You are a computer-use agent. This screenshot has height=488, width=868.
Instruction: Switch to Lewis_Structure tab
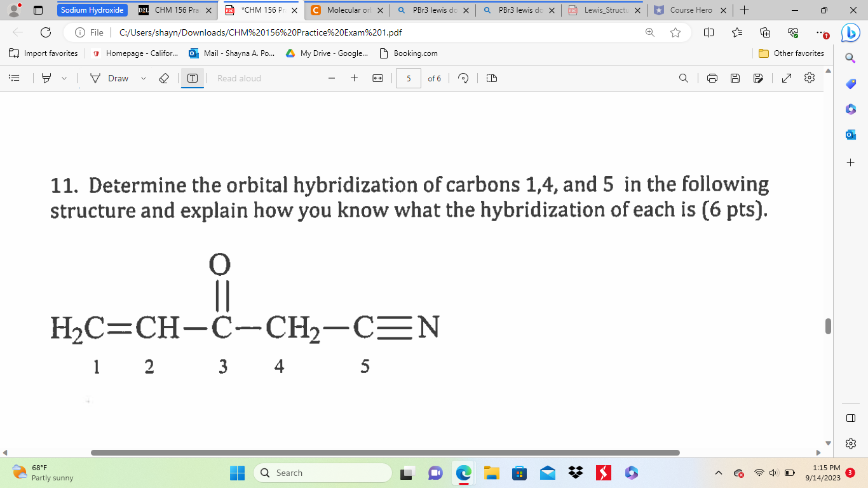[604, 10]
